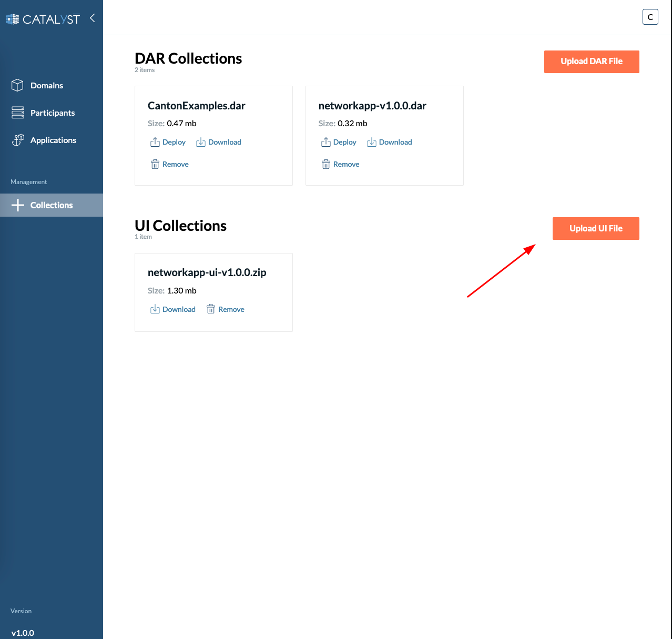This screenshot has width=672, height=639.
Task: Click the Download icon on networkapp-v1.0.0.dar
Action: (x=372, y=142)
